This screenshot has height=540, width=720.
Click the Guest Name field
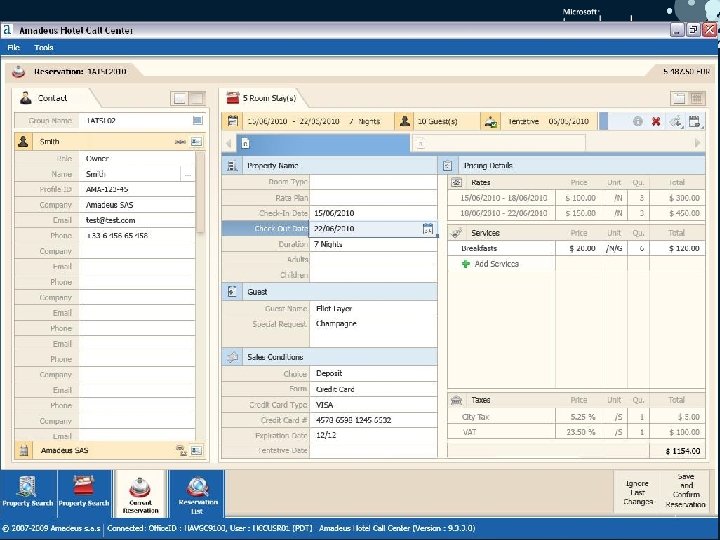373,309
